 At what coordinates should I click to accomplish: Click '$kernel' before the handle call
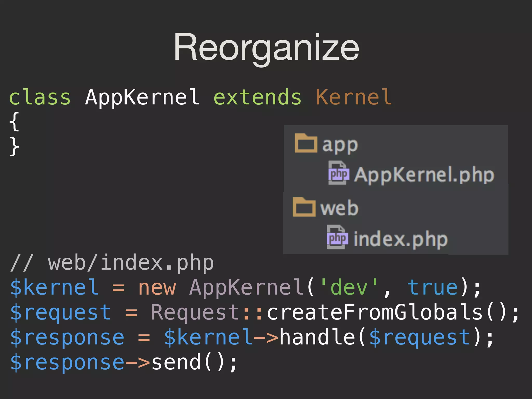coord(208,337)
